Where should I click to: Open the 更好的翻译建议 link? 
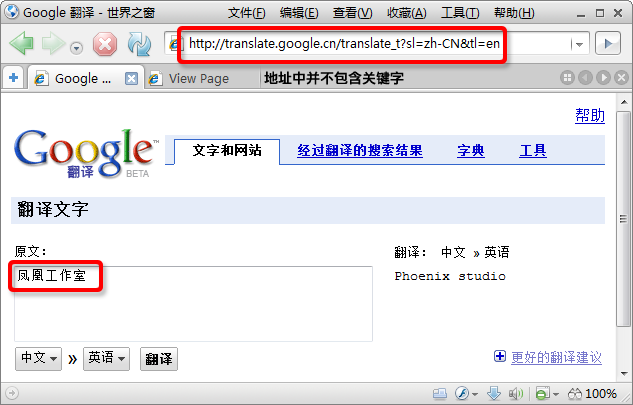pyautogui.click(x=556, y=357)
